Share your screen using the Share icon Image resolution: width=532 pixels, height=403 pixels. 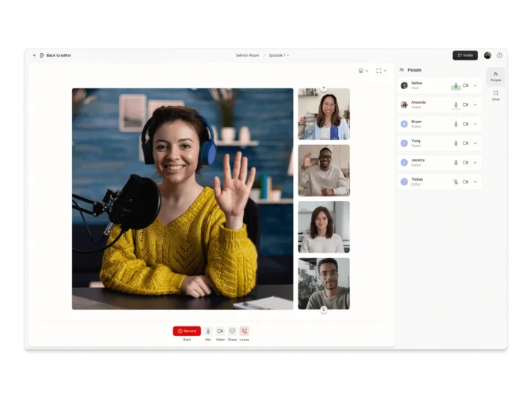pyautogui.click(x=232, y=331)
